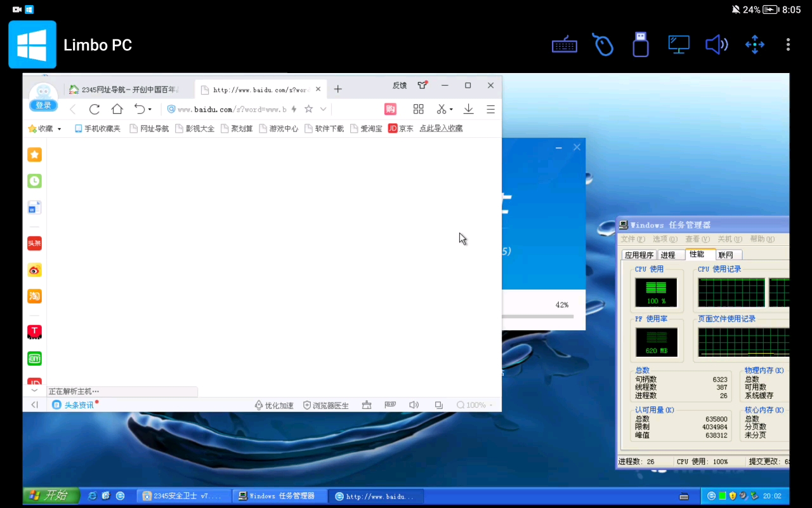The width and height of the screenshot is (812, 508).
Task: Click 浏览器医生 in status bar
Action: click(x=326, y=405)
